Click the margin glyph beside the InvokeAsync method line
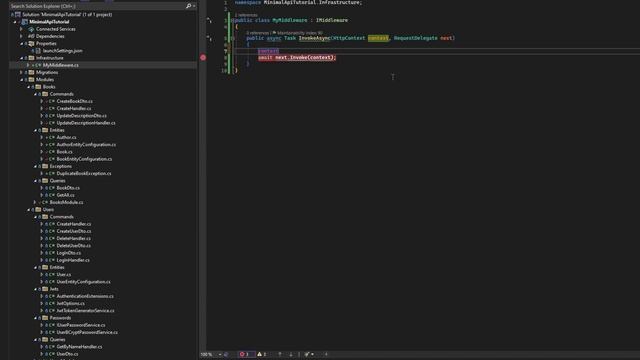 [x=209, y=38]
